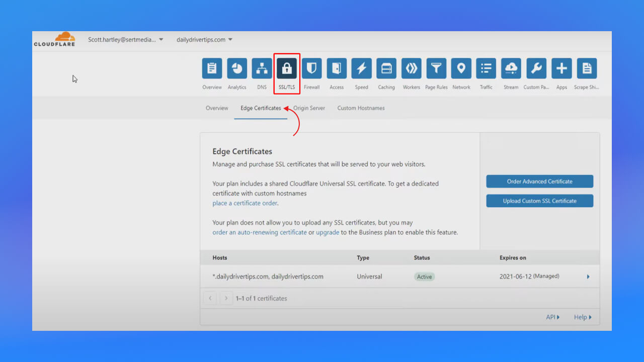Follow the 'upgrade' link

pyautogui.click(x=328, y=232)
